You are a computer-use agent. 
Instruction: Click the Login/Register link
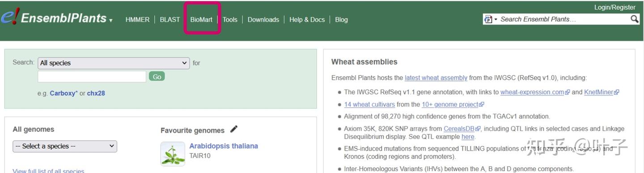click(614, 7)
